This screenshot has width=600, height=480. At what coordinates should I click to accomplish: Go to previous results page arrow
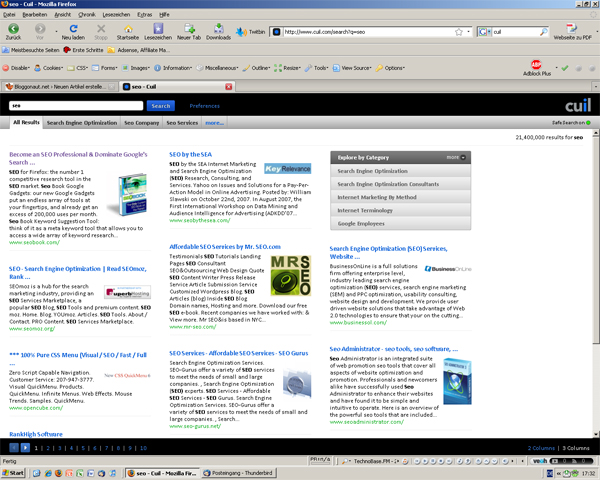click(x=14, y=447)
